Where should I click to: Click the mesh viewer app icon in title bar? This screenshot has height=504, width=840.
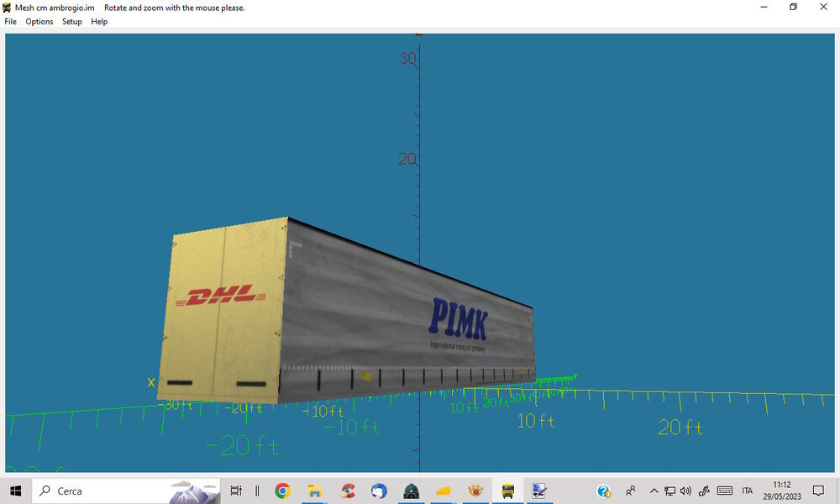click(7, 8)
